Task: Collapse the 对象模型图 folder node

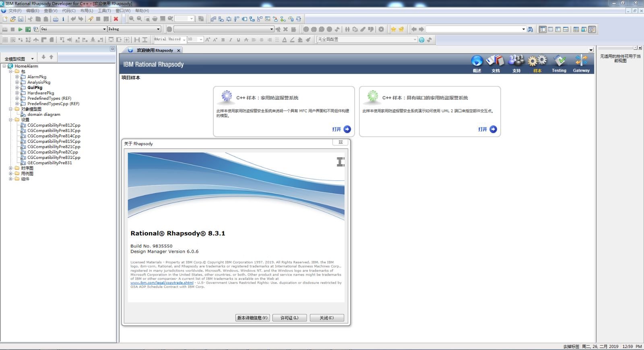Action: pyautogui.click(x=10, y=109)
